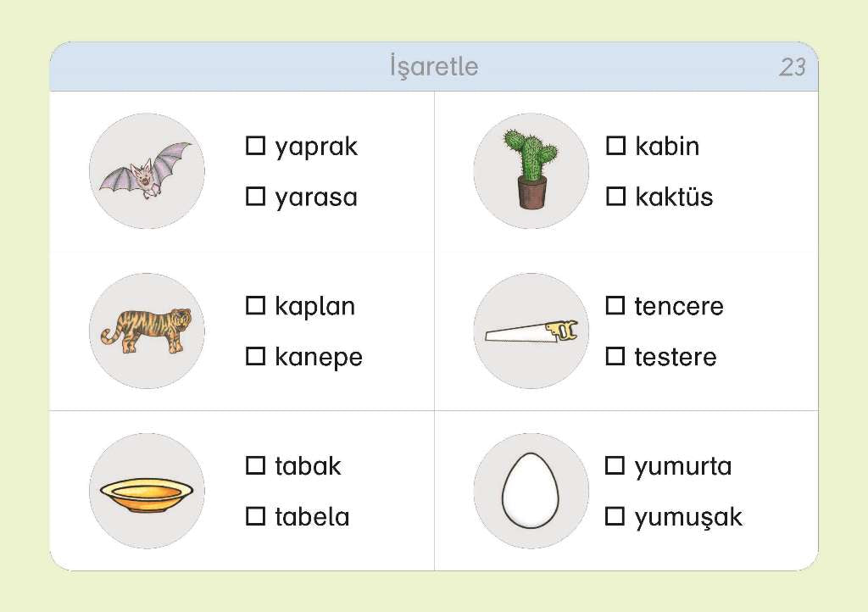Check the kabin checkbox

(x=615, y=146)
